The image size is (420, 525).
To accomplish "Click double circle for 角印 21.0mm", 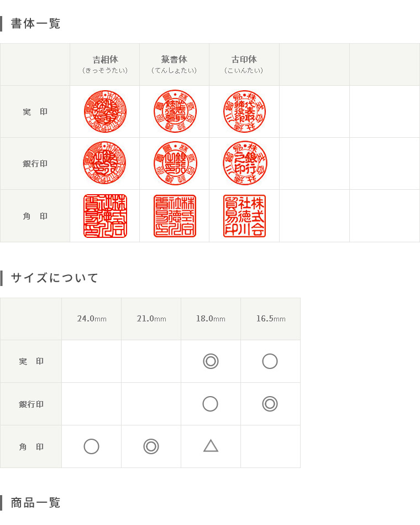I will point(151,446).
